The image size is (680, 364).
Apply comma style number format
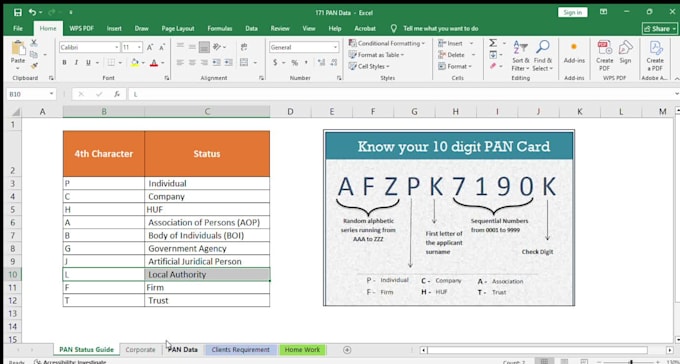tap(307, 63)
